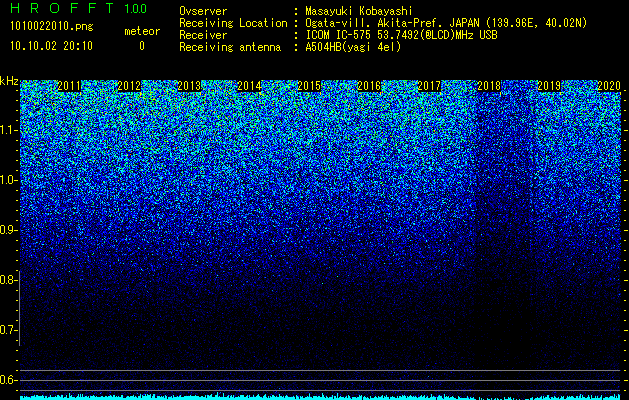Click the 2019 time marker
Screen dimensions: 629x400
(x=549, y=86)
